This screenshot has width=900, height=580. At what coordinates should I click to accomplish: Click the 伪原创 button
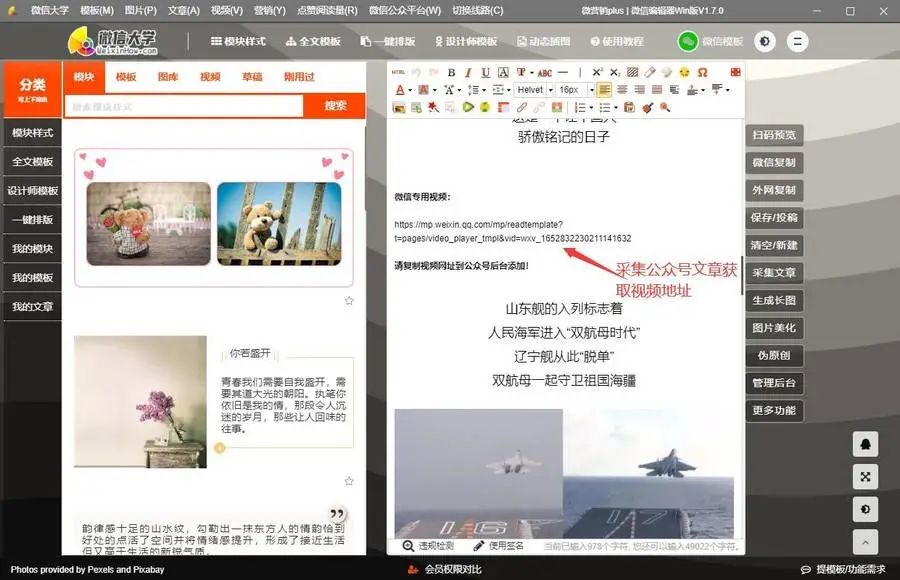point(774,355)
